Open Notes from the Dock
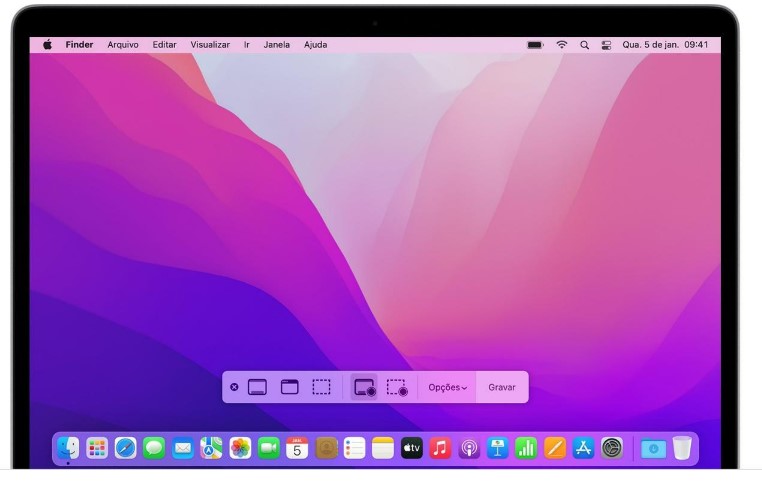The width and height of the screenshot is (762, 487). point(383,448)
